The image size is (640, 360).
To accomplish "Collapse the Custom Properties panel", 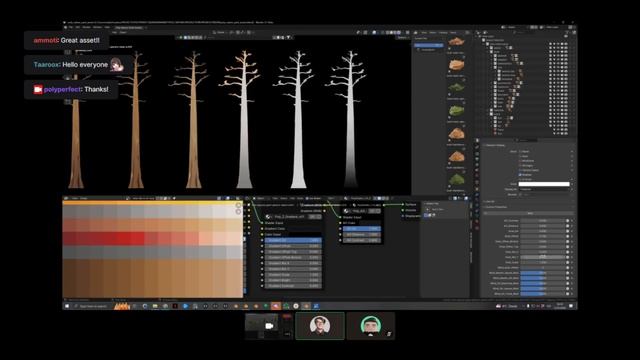I will click(x=496, y=207).
